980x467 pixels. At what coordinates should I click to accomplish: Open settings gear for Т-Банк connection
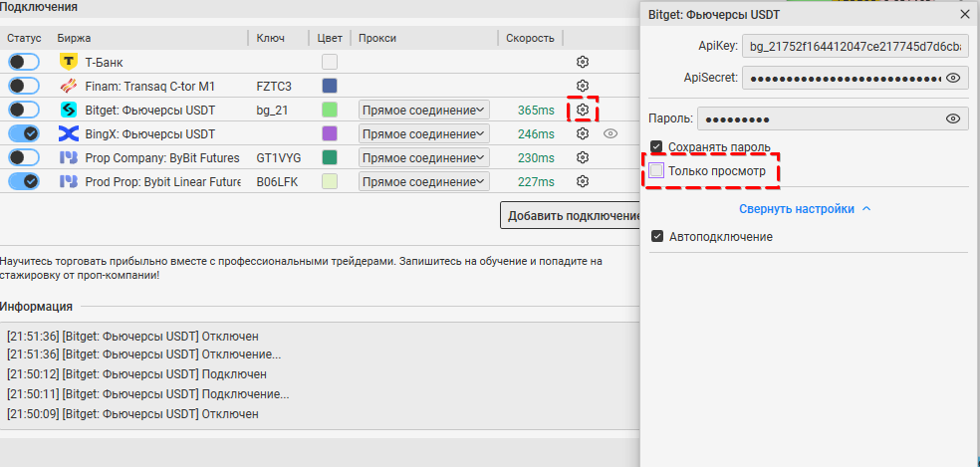(583, 62)
